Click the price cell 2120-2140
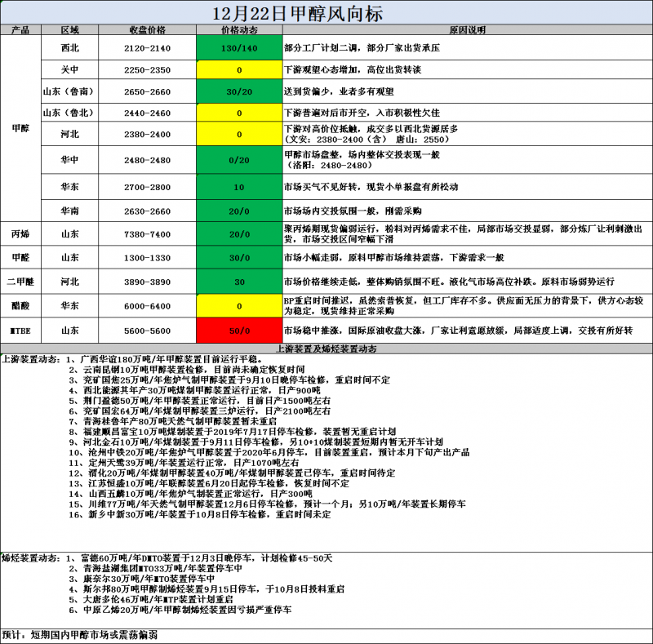653x644 pixels. 147,48
